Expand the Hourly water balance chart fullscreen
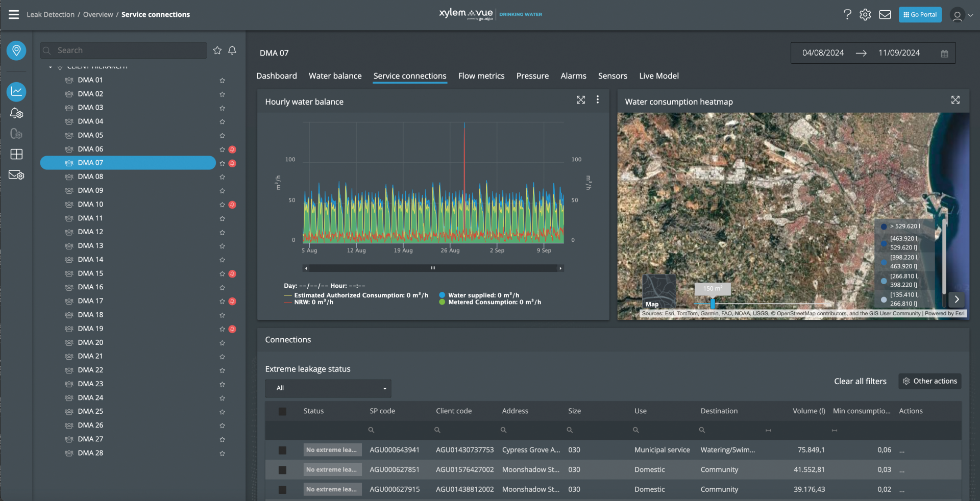Image resolution: width=980 pixels, height=501 pixels. point(581,100)
